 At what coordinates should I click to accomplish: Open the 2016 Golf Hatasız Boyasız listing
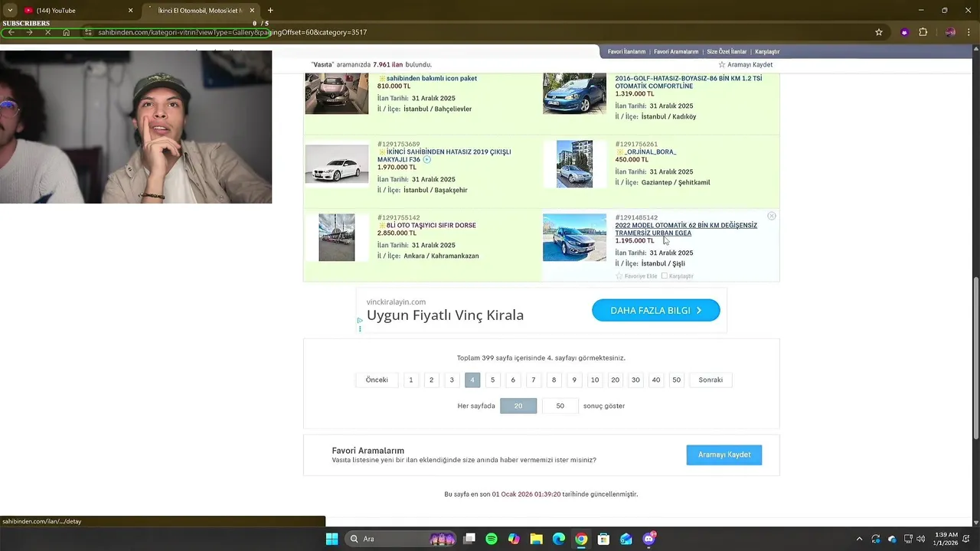pos(688,83)
